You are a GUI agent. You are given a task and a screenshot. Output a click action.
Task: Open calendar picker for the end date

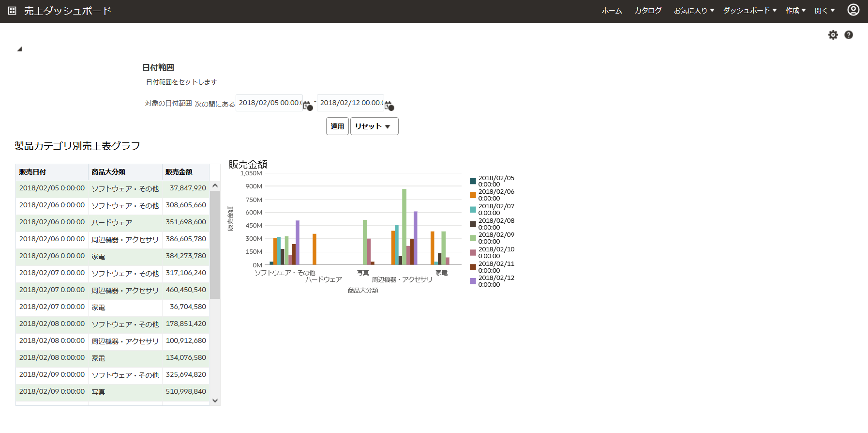[x=389, y=105]
